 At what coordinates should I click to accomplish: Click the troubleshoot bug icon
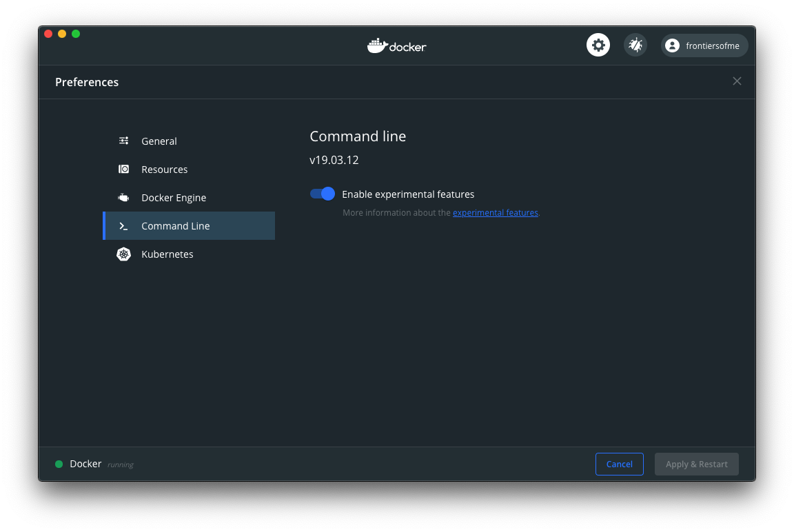pos(635,44)
